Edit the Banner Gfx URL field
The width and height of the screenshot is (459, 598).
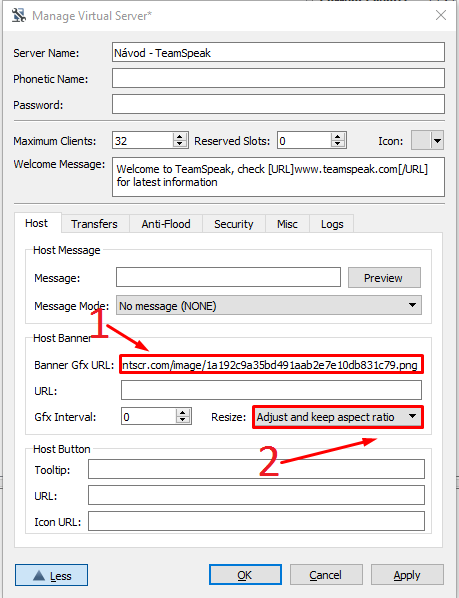(x=271, y=365)
